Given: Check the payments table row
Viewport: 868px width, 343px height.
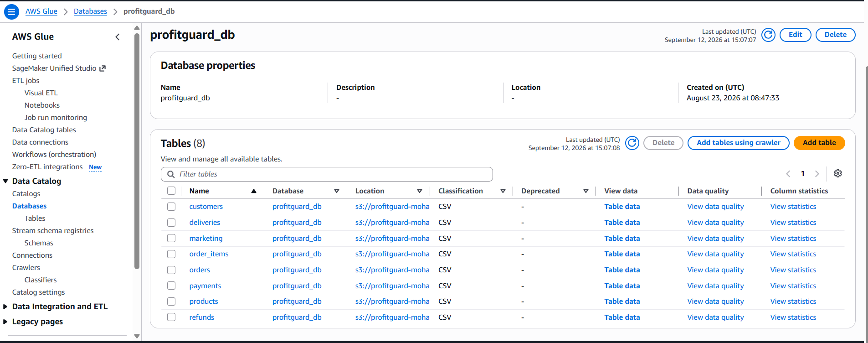Looking at the screenshot, I should click(171, 286).
